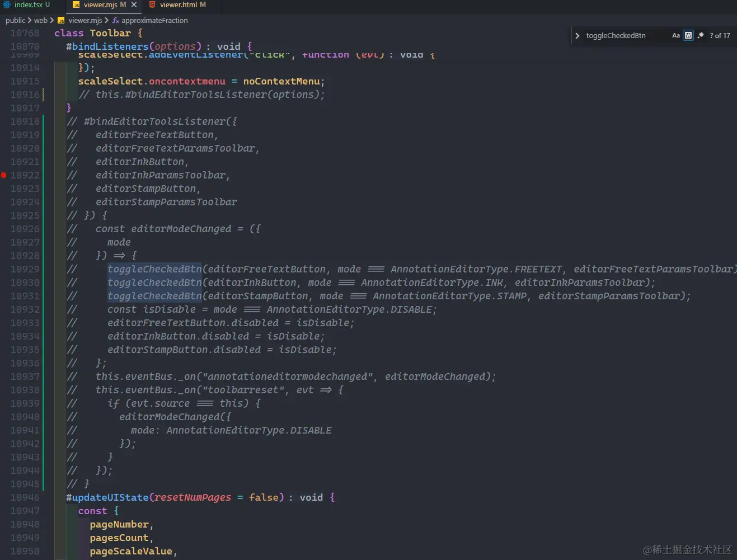
Task: Click the React icon on the index.tsx tab
Action: coord(6,4)
